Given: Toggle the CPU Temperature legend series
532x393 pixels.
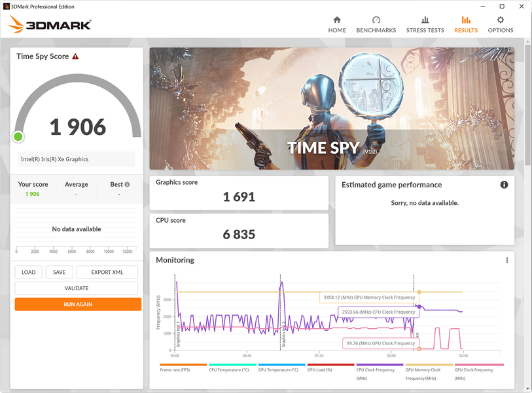Looking at the screenshot, I should point(232,368).
